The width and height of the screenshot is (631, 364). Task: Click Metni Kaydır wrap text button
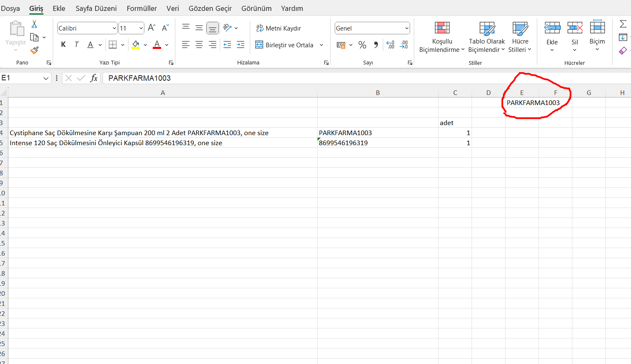click(279, 28)
